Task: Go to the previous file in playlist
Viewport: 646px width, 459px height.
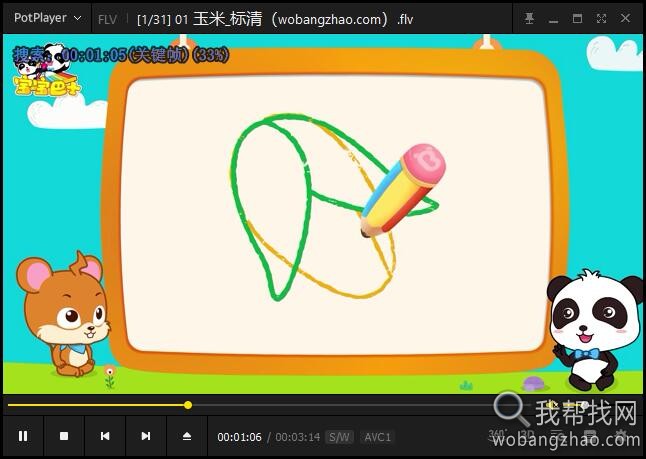Action: pos(105,436)
